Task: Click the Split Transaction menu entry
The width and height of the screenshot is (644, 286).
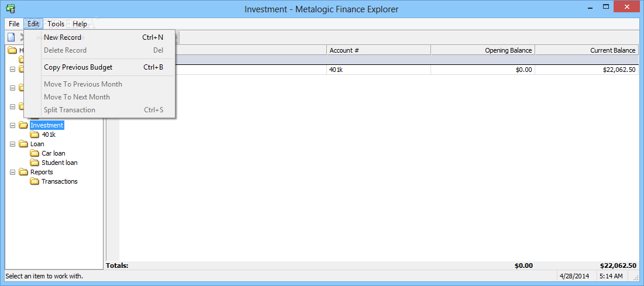Action: click(100, 110)
